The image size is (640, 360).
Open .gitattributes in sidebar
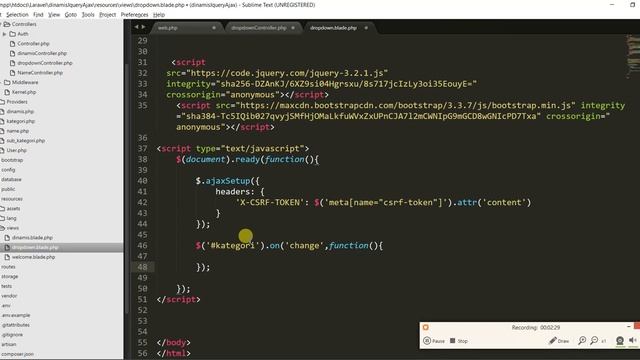tap(16, 325)
